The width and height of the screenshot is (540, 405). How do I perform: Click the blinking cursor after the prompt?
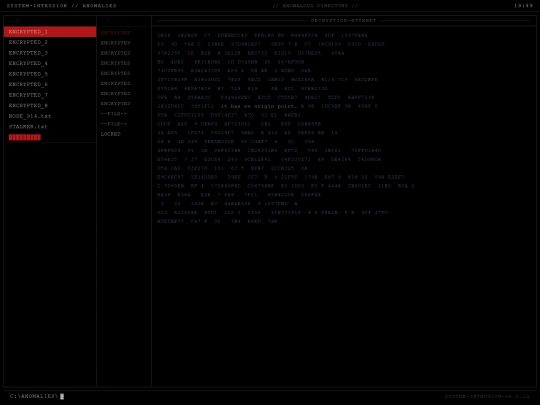62,397
